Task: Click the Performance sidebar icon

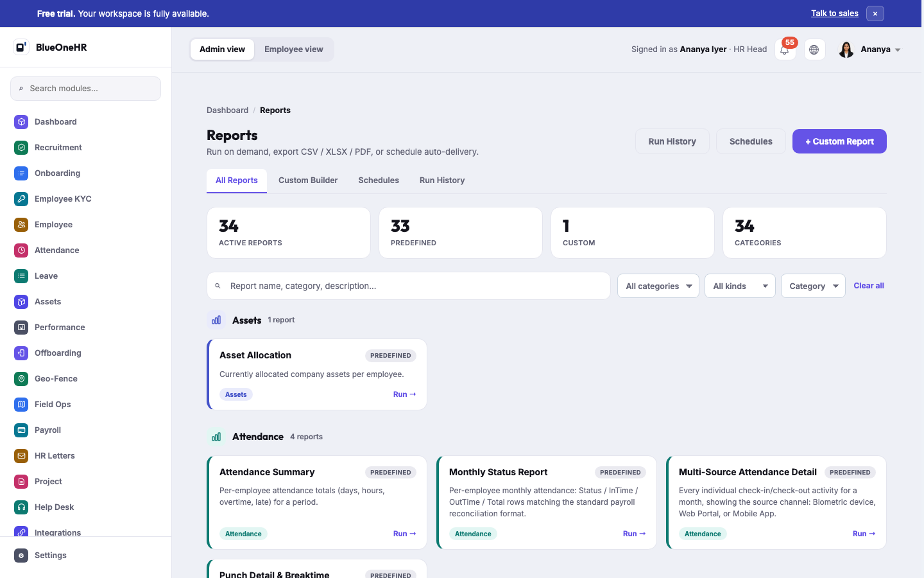Action: pyautogui.click(x=21, y=327)
